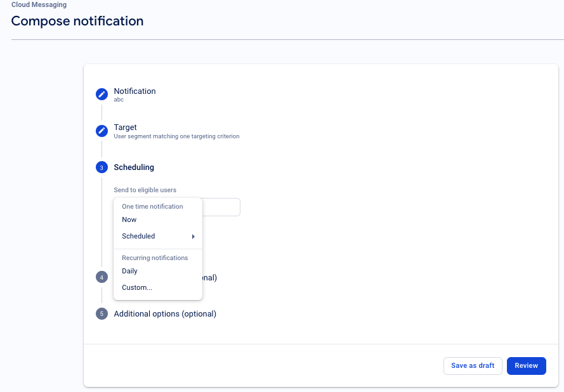Select "Daily" recurring notification option
Screen dimensions: 564x392
[129, 271]
